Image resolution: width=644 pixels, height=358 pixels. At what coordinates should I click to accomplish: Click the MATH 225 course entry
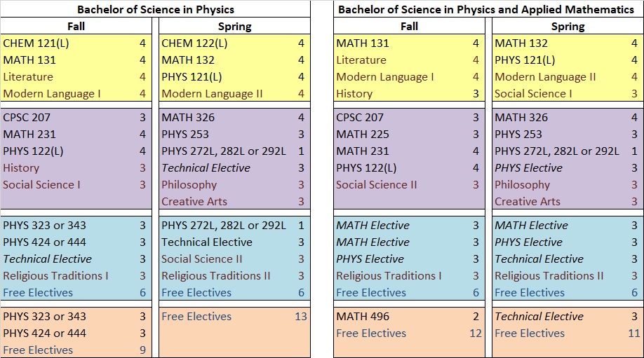tap(362, 134)
